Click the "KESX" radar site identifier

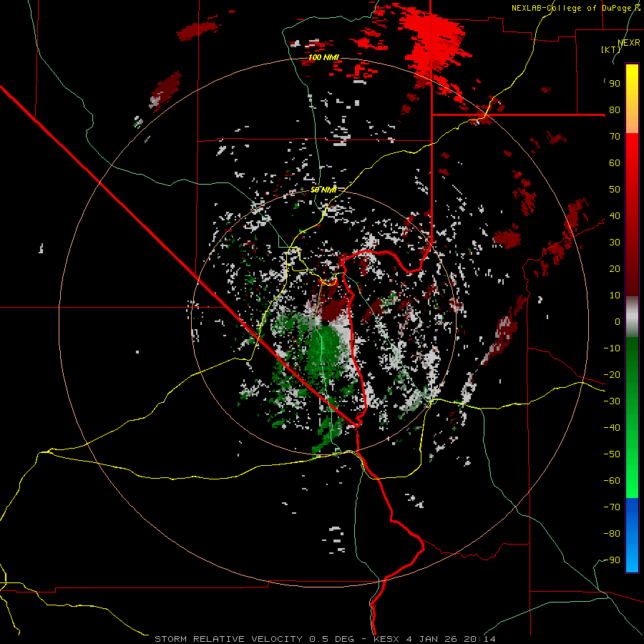386,639
